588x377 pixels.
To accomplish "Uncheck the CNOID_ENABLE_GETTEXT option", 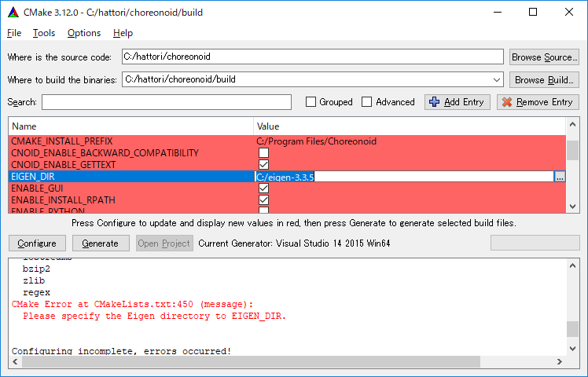I will pyautogui.click(x=264, y=165).
